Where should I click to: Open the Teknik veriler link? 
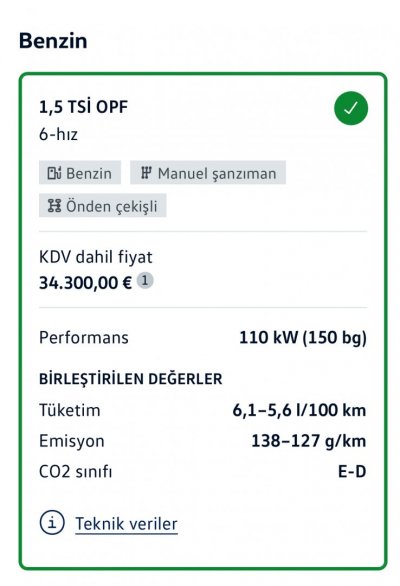click(126, 524)
